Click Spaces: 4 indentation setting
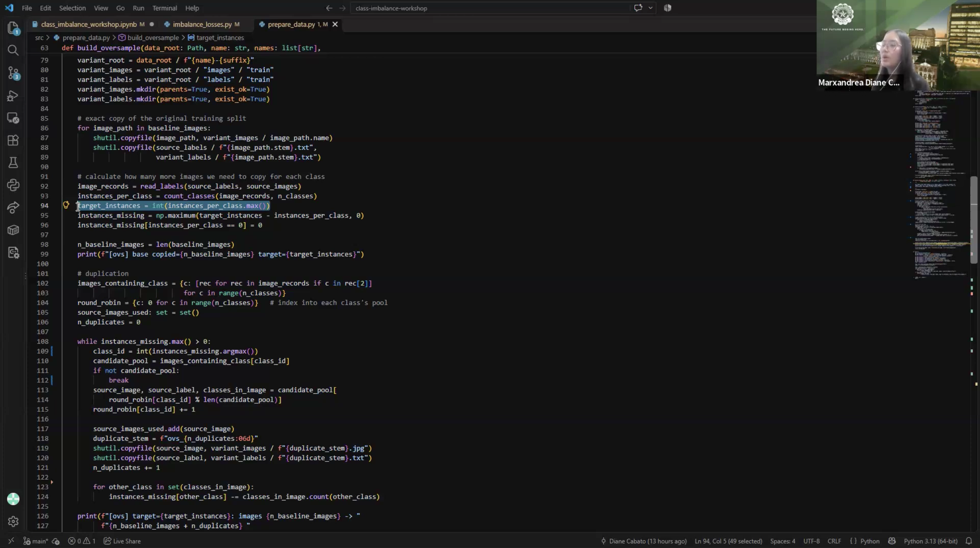This screenshot has height=548, width=980. [783, 541]
